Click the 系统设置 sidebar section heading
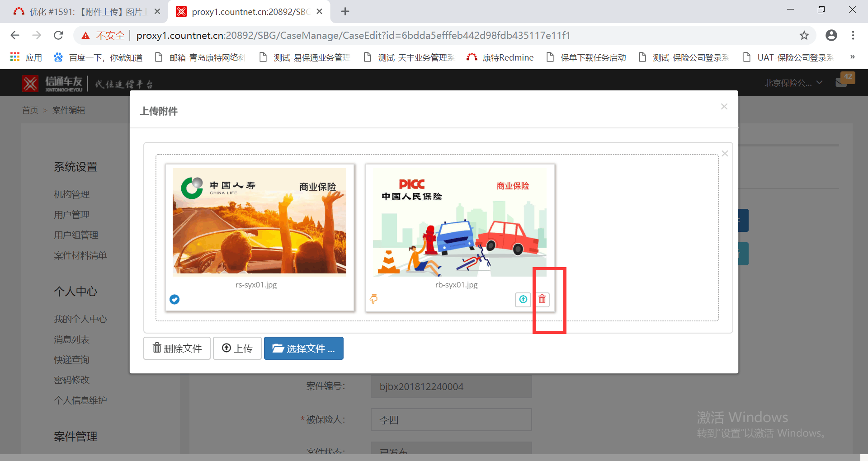This screenshot has height=461, width=868. (75, 167)
